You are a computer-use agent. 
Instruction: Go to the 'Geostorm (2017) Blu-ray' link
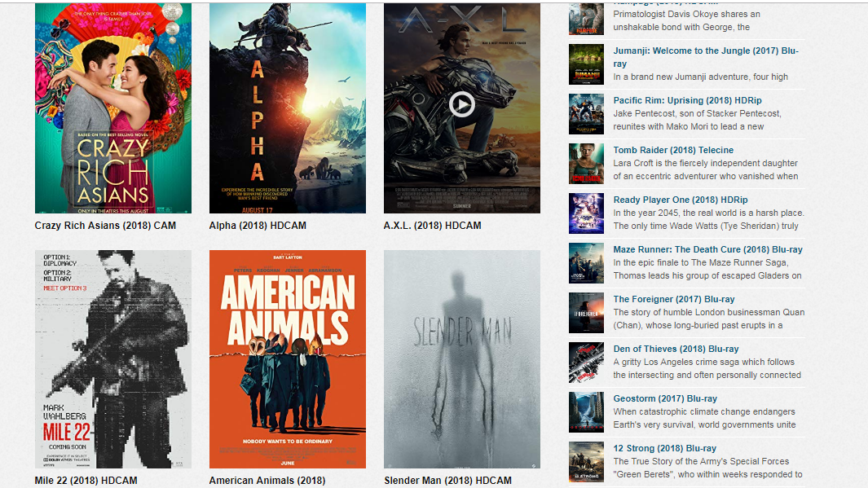(665, 399)
